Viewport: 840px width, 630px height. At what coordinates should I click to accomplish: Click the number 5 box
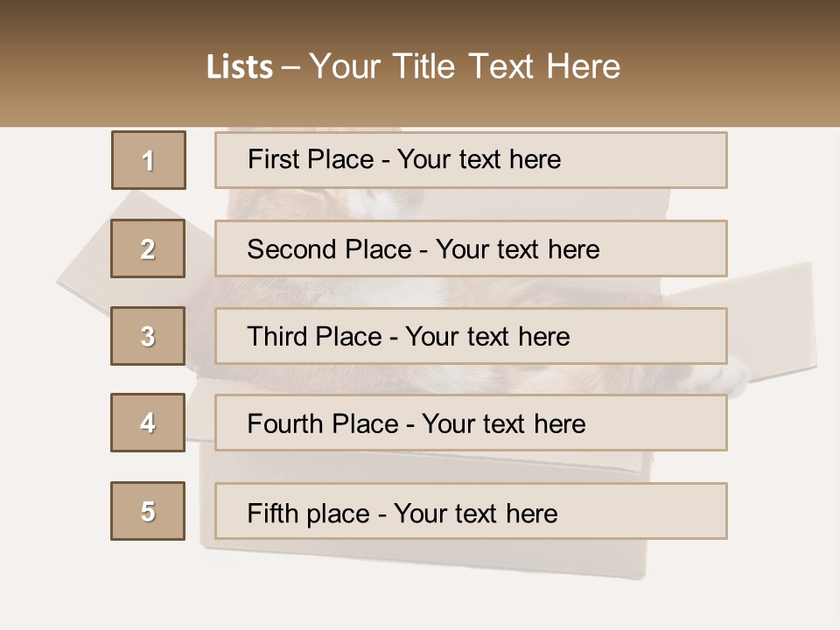[x=148, y=511]
